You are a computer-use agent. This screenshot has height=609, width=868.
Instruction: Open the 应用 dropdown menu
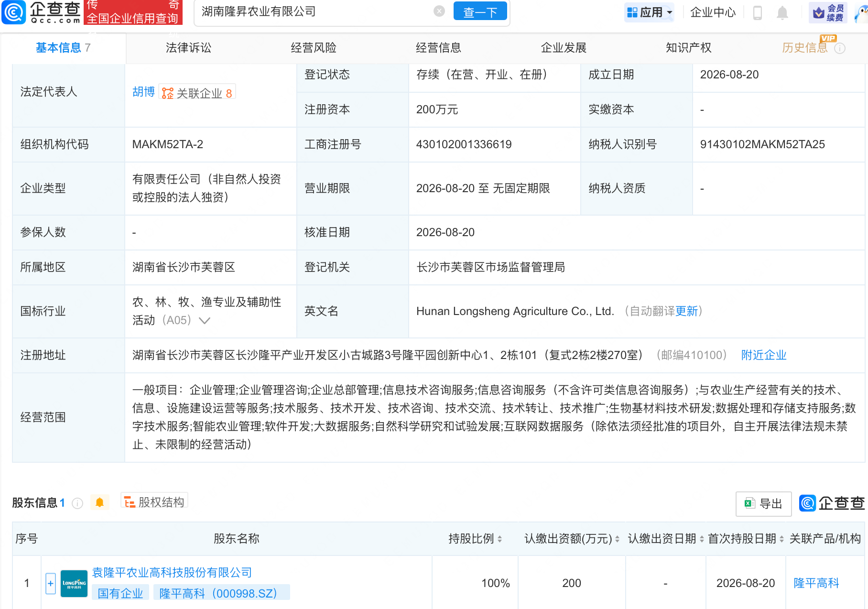pos(649,12)
